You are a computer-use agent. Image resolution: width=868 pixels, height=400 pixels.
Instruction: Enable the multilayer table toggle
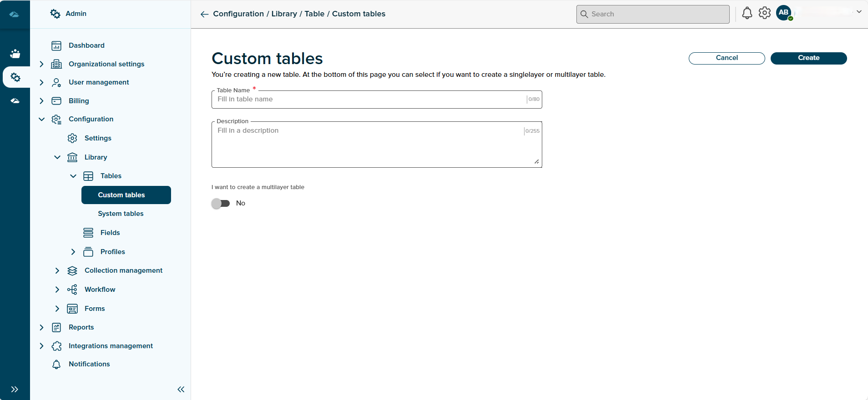(x=221, y=203)
